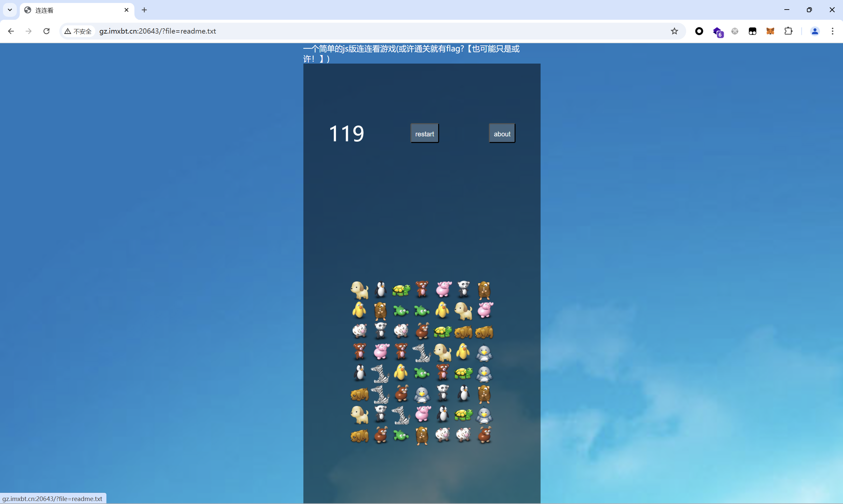Select the penguin in the fifth row
Image resolution: width=843 pixels, height=504 pixels.
(360, 373)
